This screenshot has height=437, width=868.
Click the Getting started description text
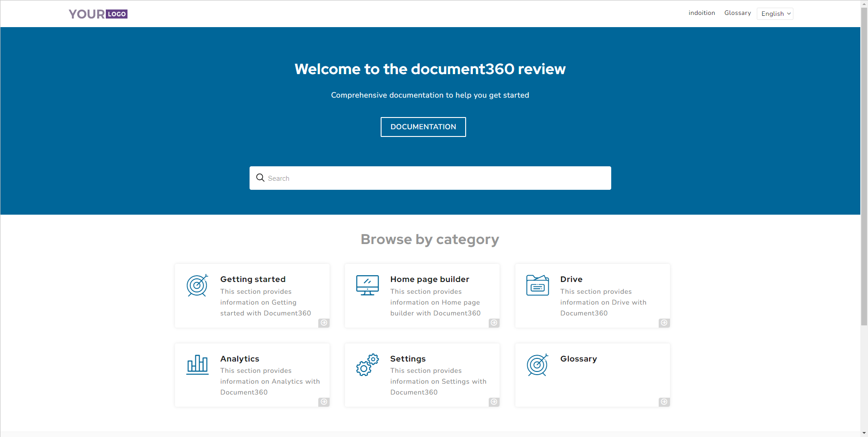click(265, 302)
